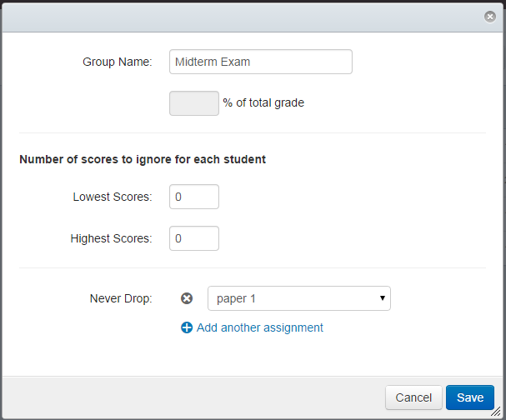Open the paper 1 dropdown
Viewport: 506px width, 420px height.
coord(299,298)
